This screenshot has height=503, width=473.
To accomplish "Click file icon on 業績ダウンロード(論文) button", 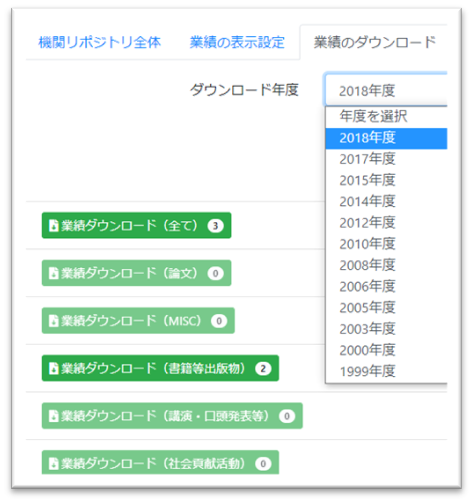I will pyautogui.click(x=53, y=273).
